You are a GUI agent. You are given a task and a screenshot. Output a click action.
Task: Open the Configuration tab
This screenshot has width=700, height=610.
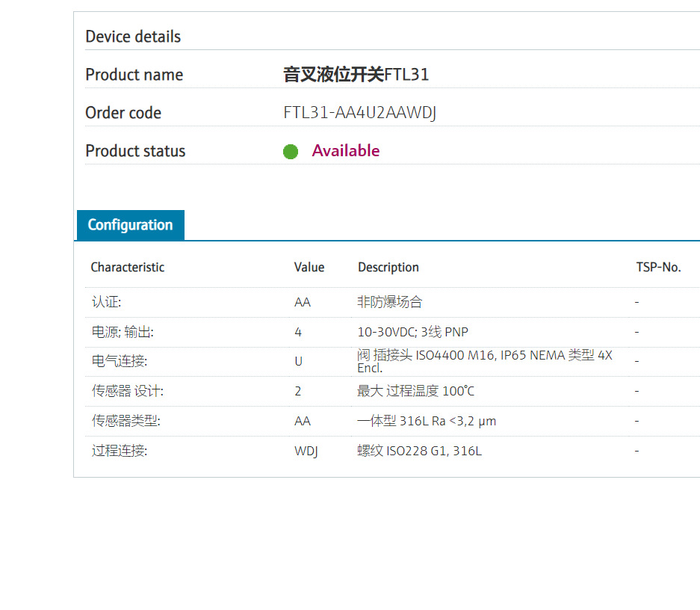[130, 225]
